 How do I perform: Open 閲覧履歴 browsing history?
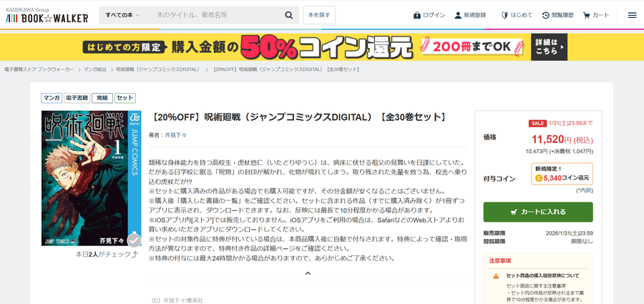557,15
